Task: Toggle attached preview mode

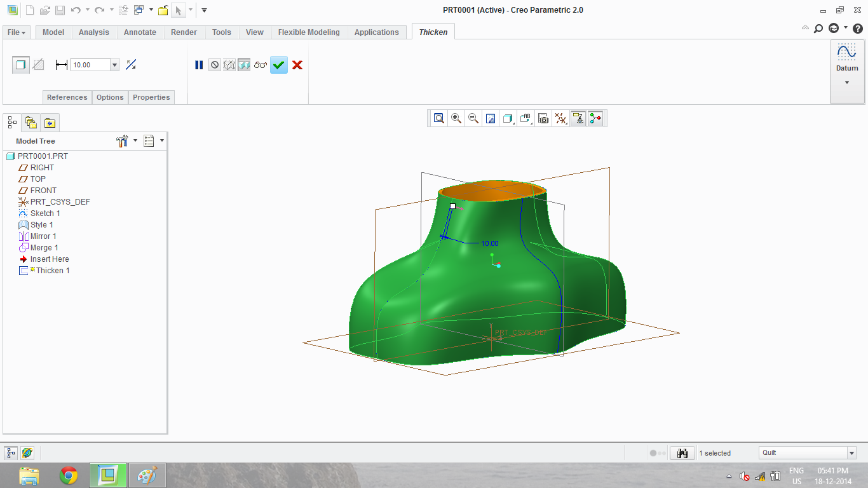Action: coord(244,65)
